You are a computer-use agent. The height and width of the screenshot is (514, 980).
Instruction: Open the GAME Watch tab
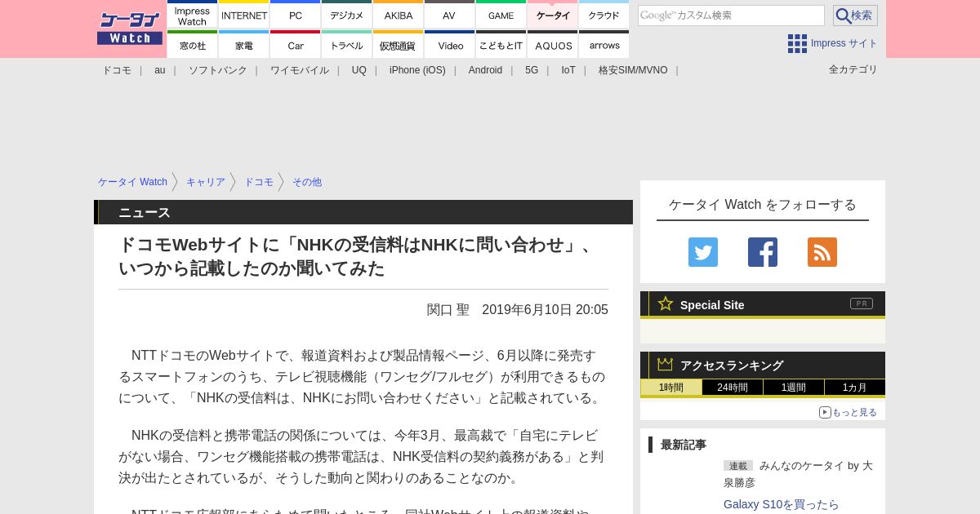[501, 16]
